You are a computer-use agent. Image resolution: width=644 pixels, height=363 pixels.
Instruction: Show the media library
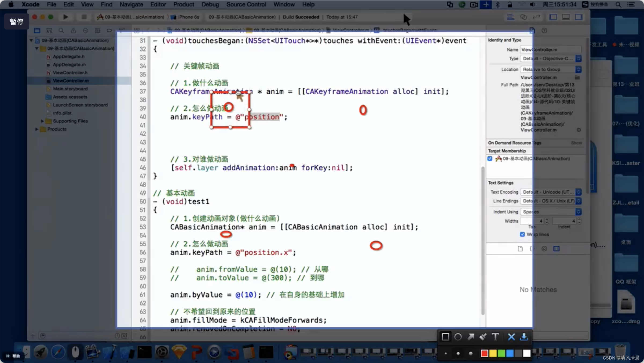point(557,249)
